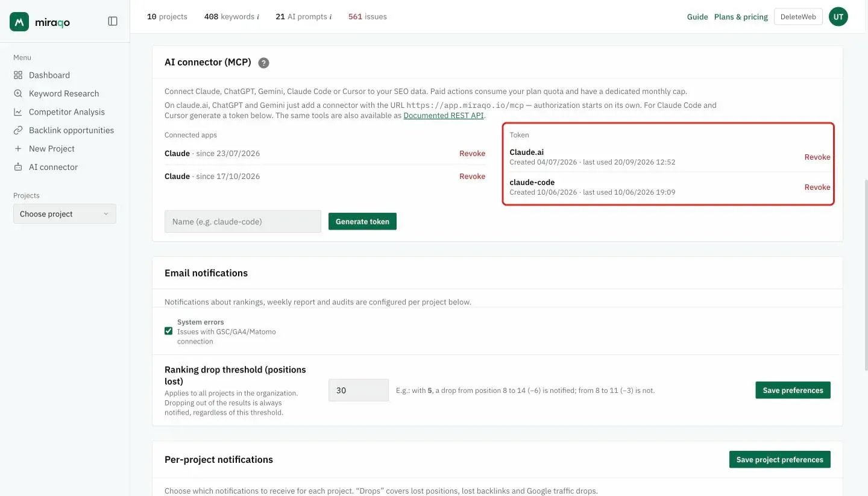Screen dimensions: 868x496
Task: Click the Email notifications heading
Action: point(206,273)
